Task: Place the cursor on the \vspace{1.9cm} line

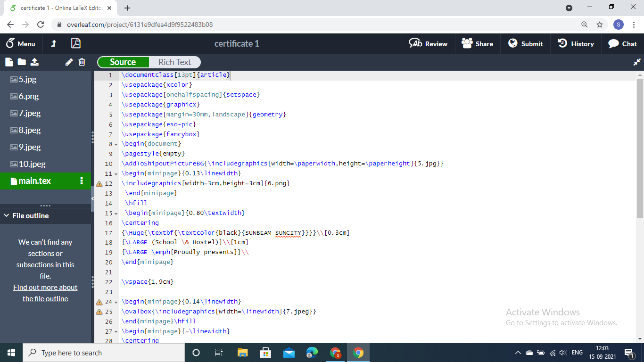Action: pyautogui.click(x=148, y=282)
